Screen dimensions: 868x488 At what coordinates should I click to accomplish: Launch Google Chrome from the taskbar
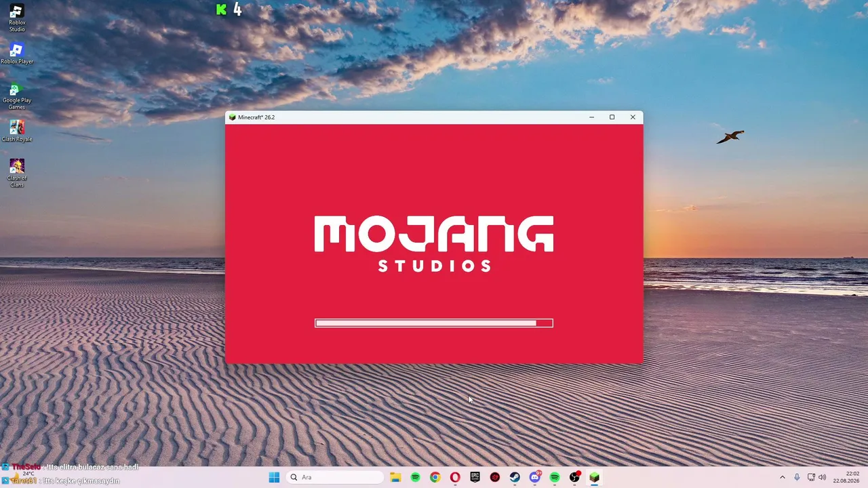pyautogui.click(x=435, y=477)
